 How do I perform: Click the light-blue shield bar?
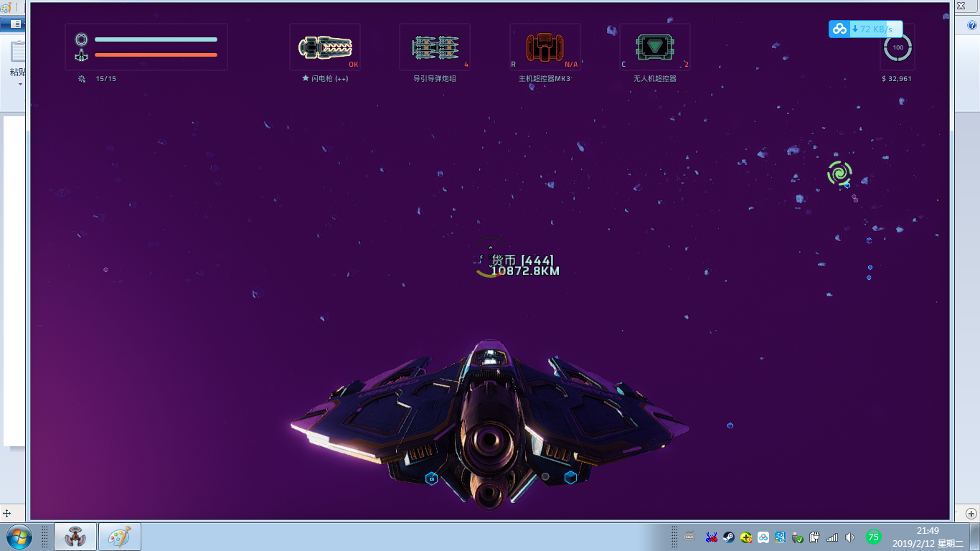[x=156, y=39]
